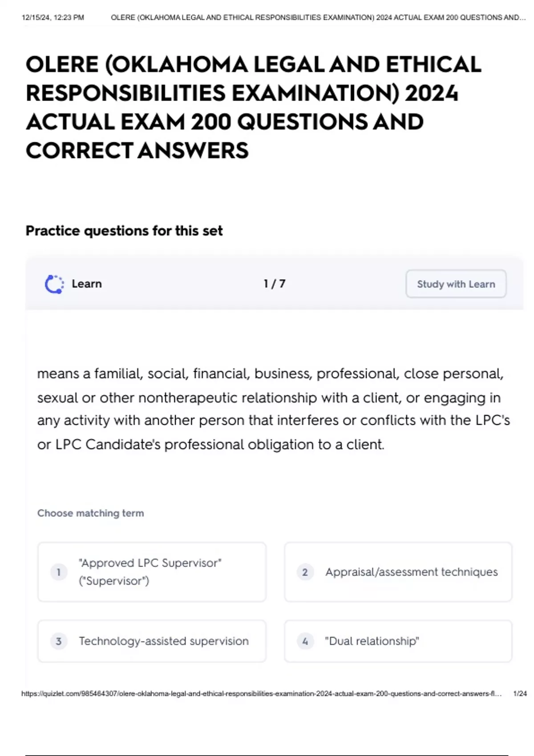Viewport: 534px width, 756px height.
Task: Select answer Technology-assisted supervision
Action: tap(152, 641)
